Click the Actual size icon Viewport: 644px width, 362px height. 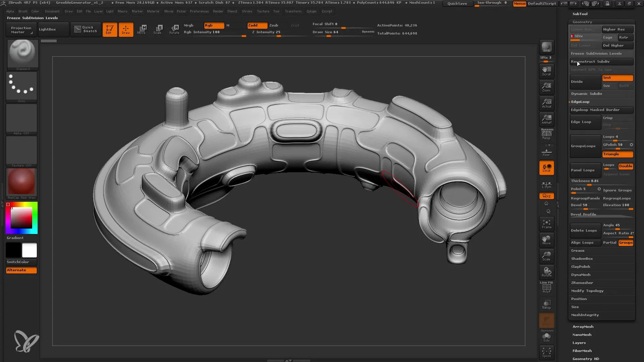point(546,103)
